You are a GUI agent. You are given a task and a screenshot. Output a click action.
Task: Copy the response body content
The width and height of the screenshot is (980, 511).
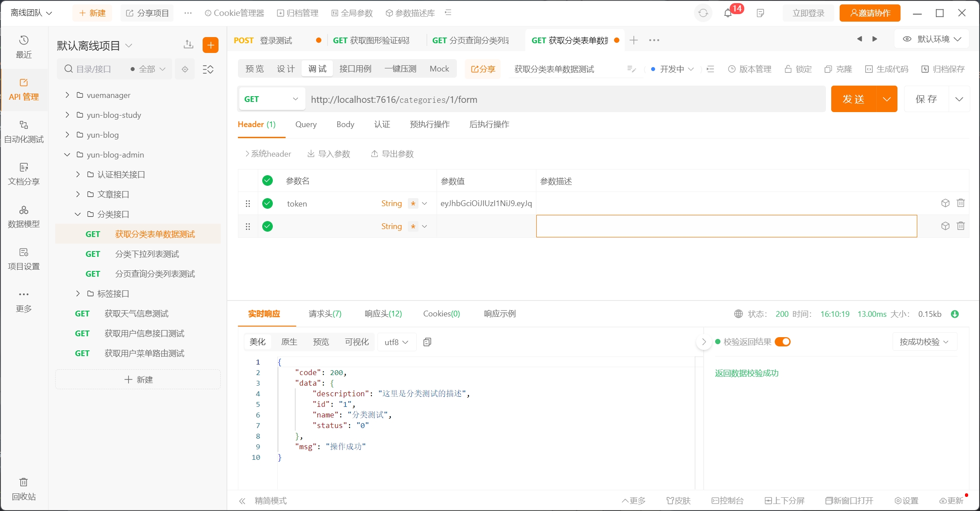[427, 342]
